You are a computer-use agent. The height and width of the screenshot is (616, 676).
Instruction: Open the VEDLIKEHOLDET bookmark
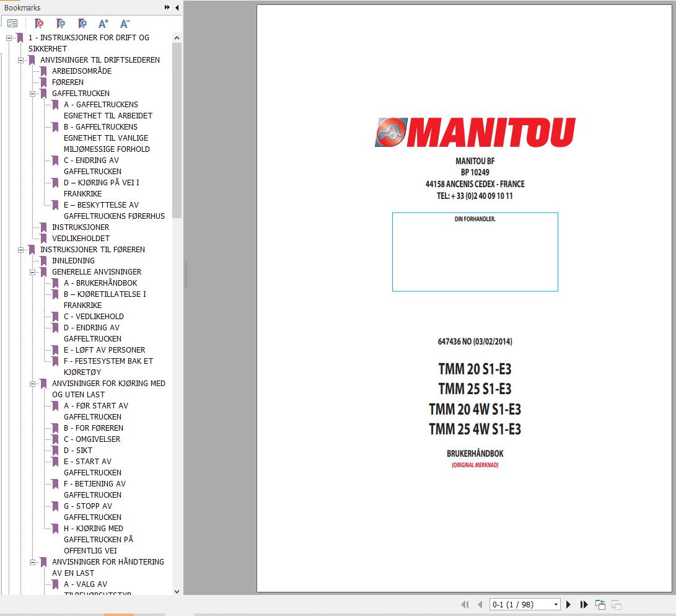[x=81, y=239]
